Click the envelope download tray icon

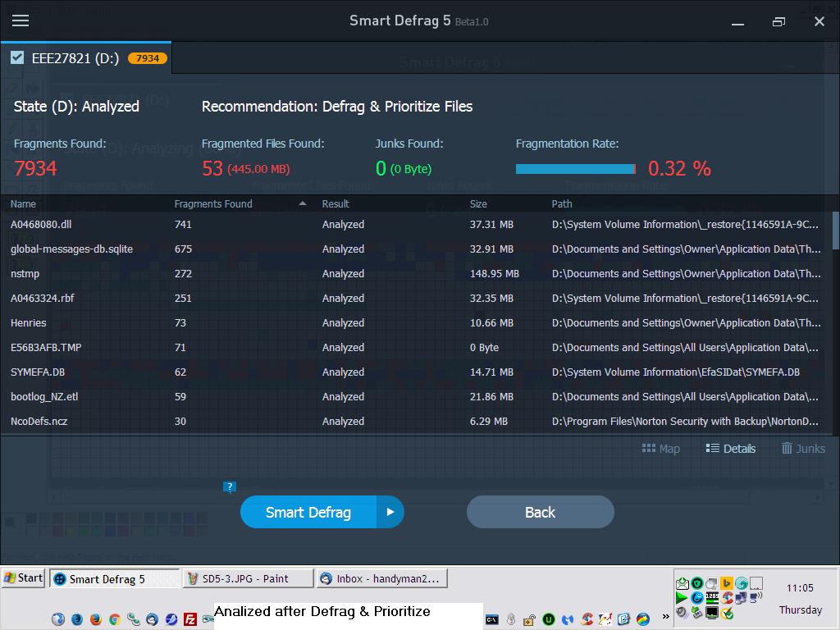click(x=682, y=583)
